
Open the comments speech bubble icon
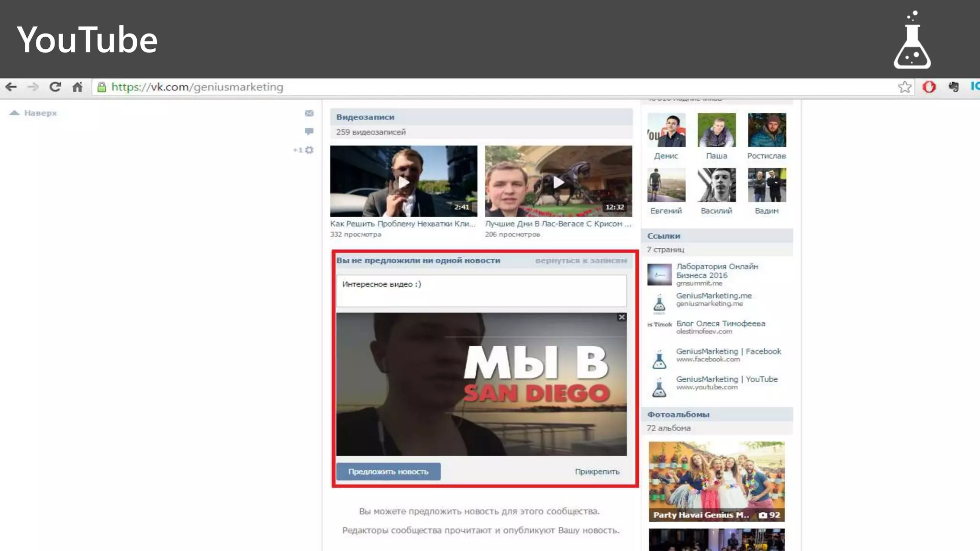pyautogui.click(x=309, y=131)
